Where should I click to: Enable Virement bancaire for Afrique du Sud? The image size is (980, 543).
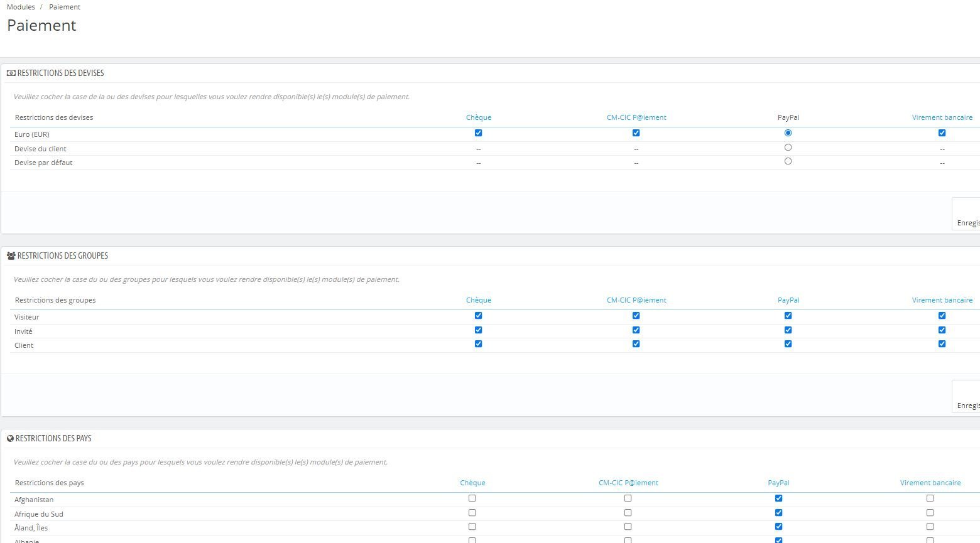click(x=930, y=513)
